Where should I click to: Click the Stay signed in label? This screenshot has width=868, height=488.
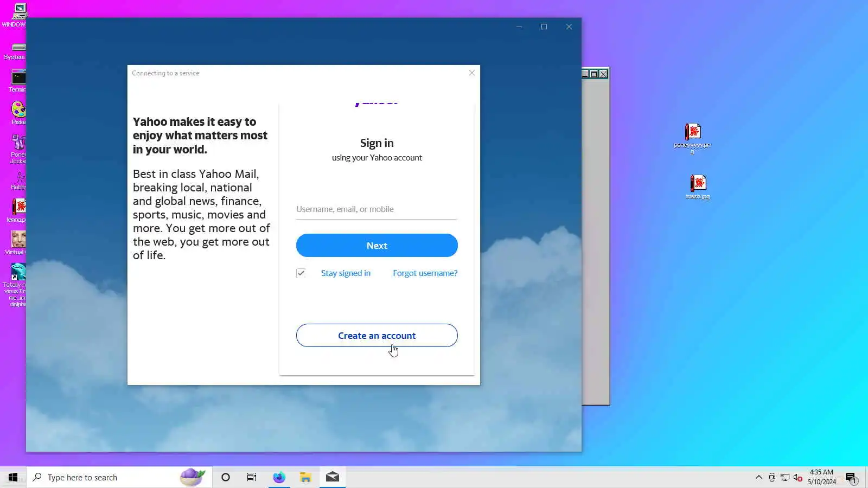[346, 273]
